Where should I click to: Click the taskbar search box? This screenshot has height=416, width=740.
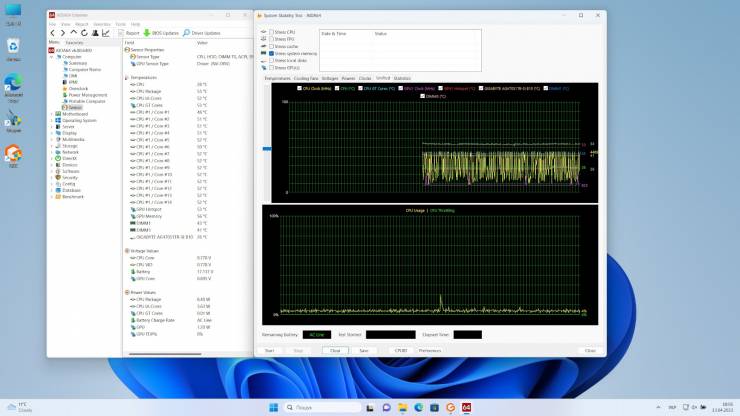(x=323, y=408)
